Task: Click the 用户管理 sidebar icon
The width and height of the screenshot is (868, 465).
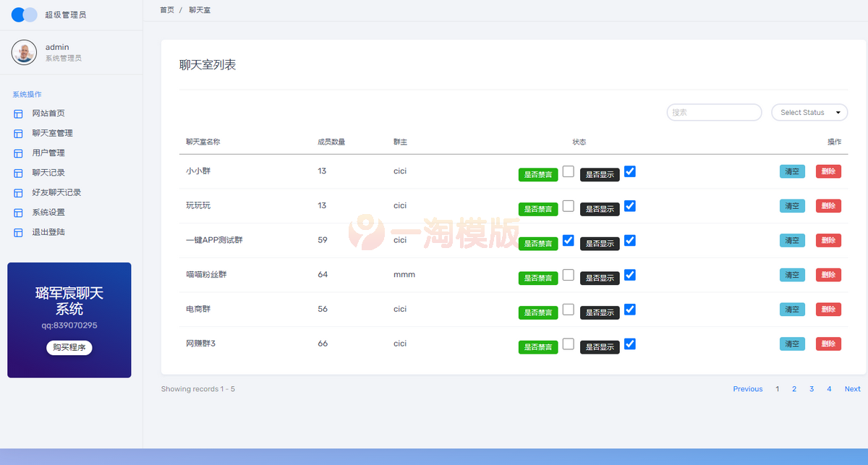Action: coord(17,153)
